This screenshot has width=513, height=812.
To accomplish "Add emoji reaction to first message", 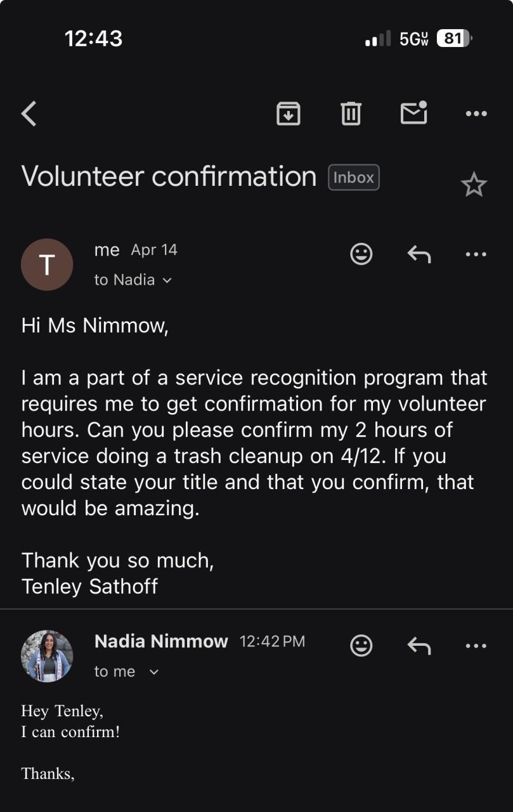I will 361,254.
